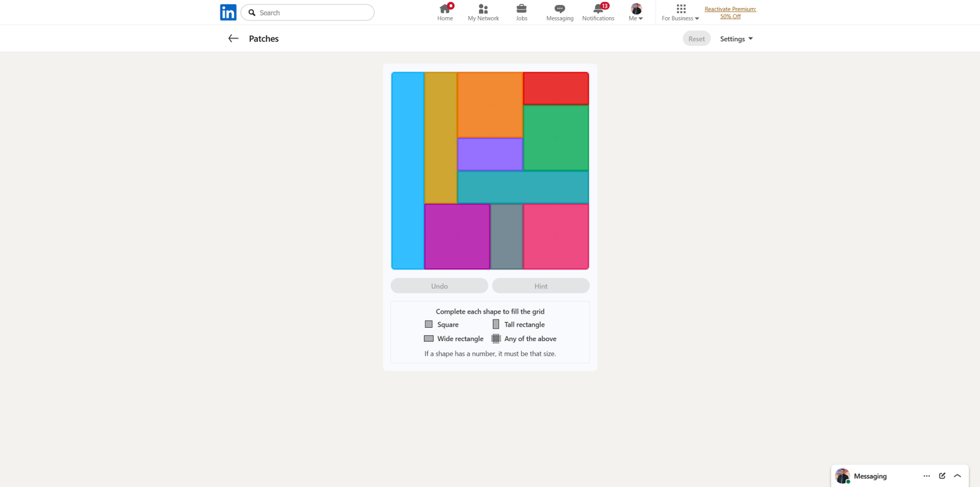This screenshot has width=980, height=487.
Task: Expand the Settings dropdown
Action: 736,39
